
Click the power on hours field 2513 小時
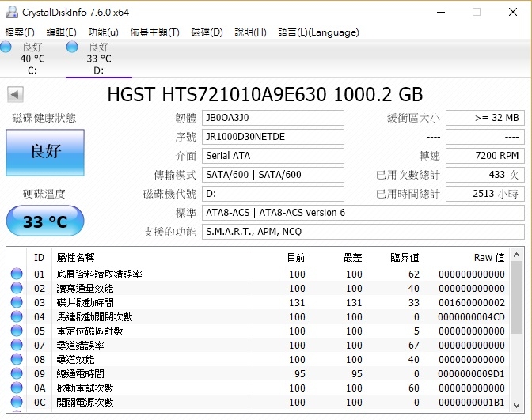coord(485,194)
